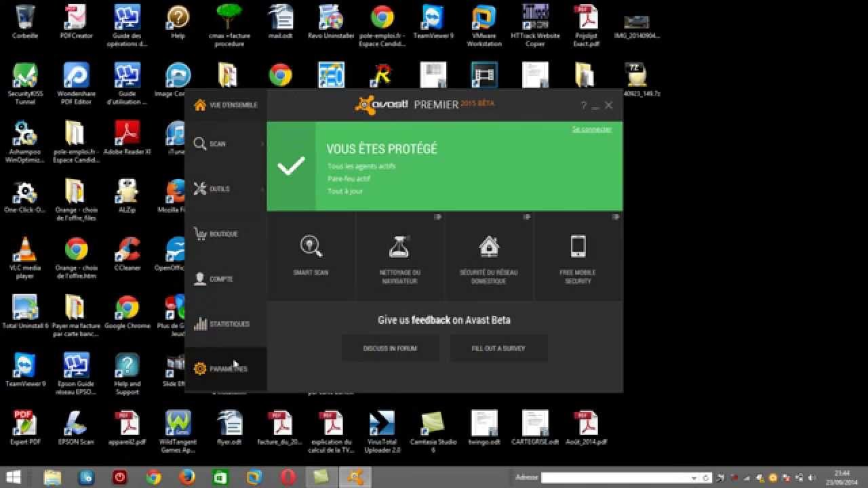The height and width of the screenshot is (488, 868).
Task: Select VirusTotal Uploader 2.0 desktop icon
Action: click(x=382, y=432)
